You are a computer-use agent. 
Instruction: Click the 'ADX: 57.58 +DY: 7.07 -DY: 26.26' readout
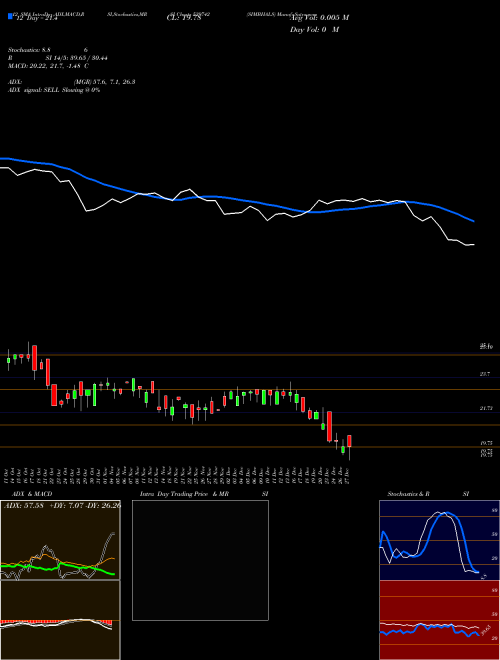click(62, 505)
